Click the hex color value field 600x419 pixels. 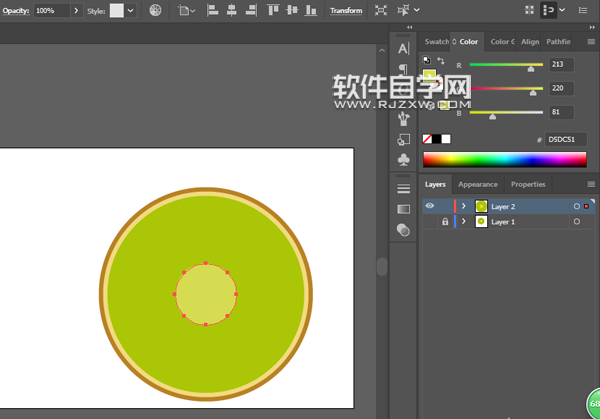pyautogui.click(x=567, y=139)
